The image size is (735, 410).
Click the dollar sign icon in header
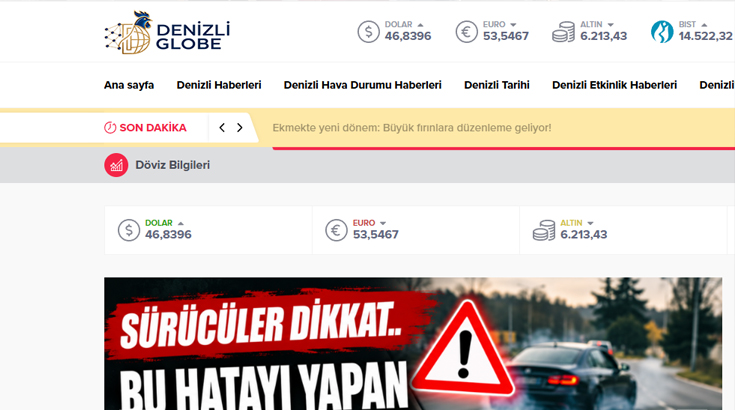[368, 32]
